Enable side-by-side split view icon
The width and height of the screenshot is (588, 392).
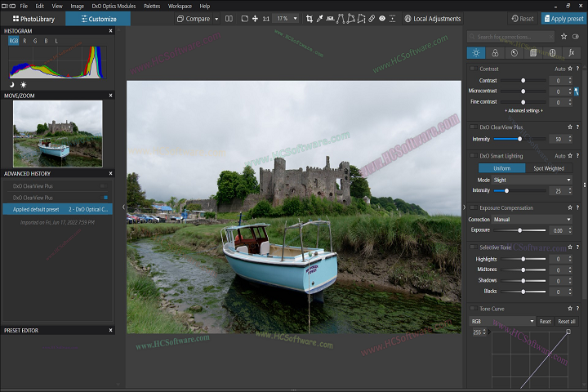click(x=229, y=19)
